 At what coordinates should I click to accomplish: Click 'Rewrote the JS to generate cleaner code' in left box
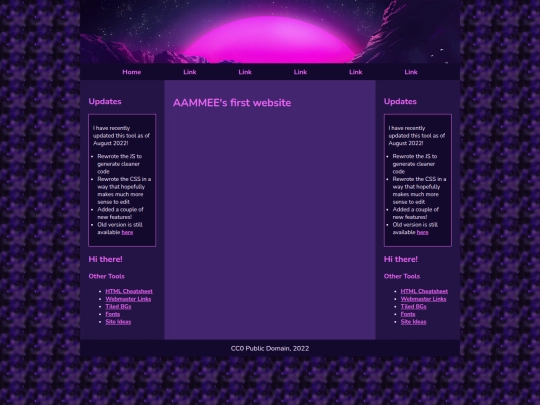click(120, 164)
